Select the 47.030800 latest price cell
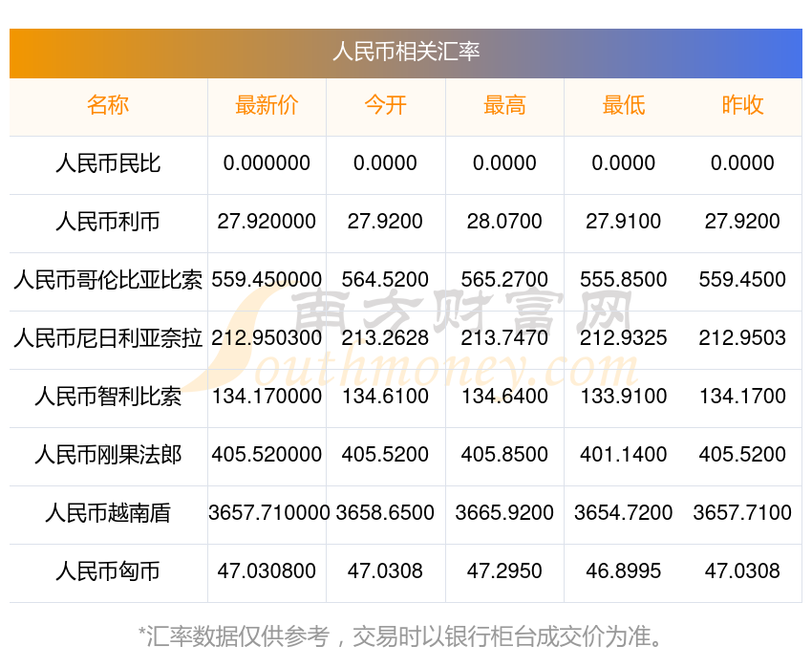This screenshot has width=812, height=667. [x=267, y=571]
